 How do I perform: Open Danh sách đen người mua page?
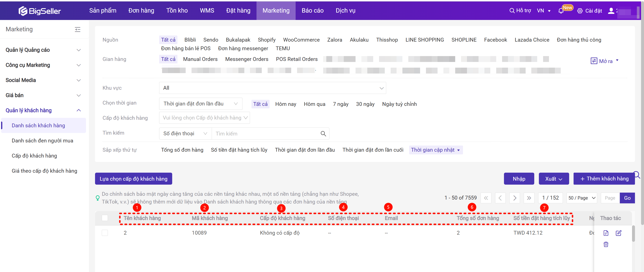point(42,141)
